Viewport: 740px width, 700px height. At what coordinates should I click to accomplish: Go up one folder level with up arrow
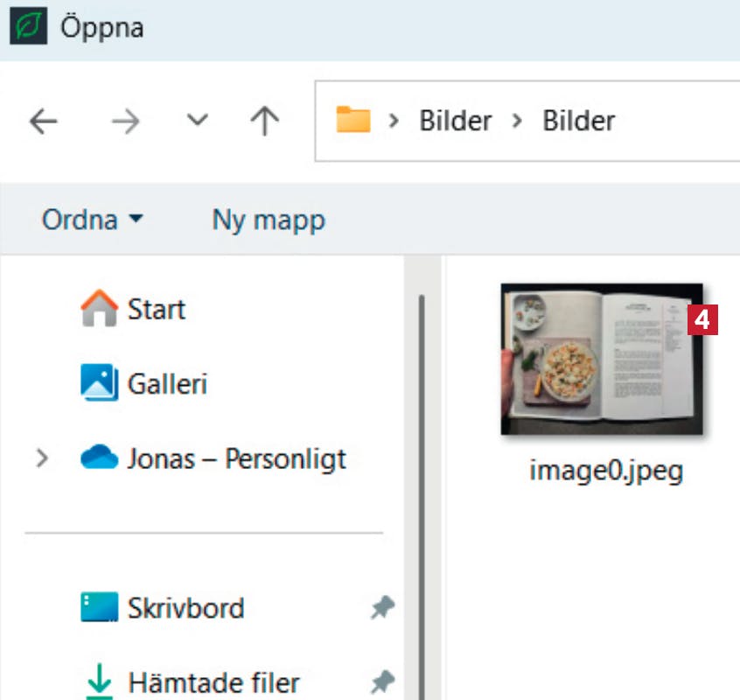[x=264, y=121]
